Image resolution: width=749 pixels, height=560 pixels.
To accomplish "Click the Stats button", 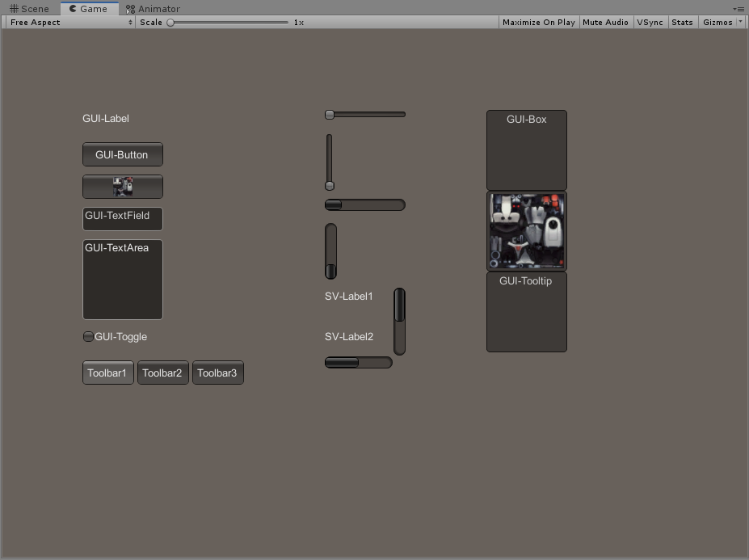I will [x=682, y=22].
